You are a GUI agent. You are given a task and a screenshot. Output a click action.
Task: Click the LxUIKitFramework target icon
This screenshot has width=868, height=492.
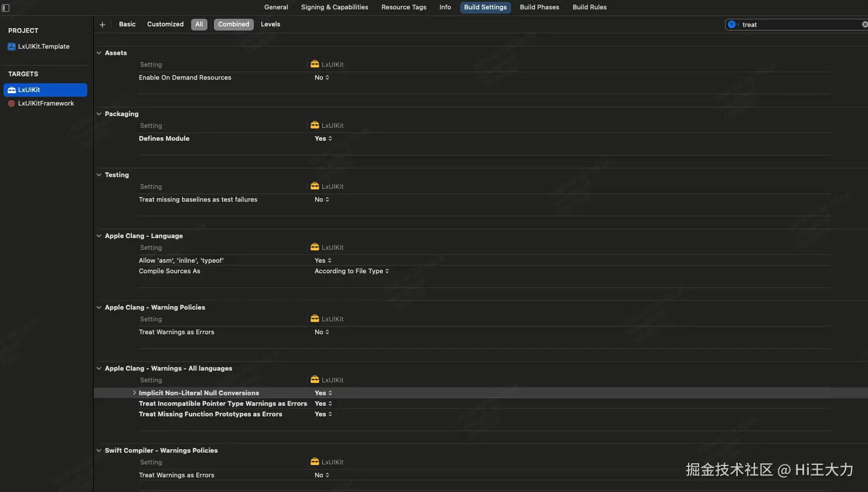pos(12,103)
